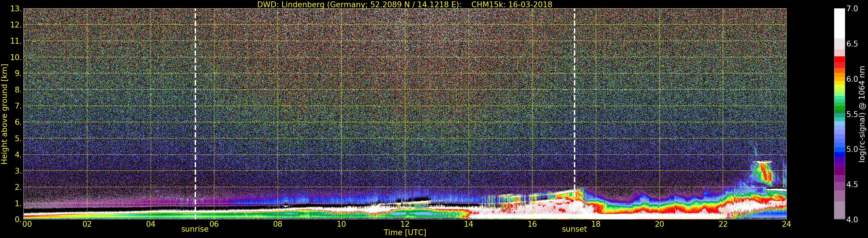
Task: Click the '7.' height axis tick
Action: [x=18, y=106]
